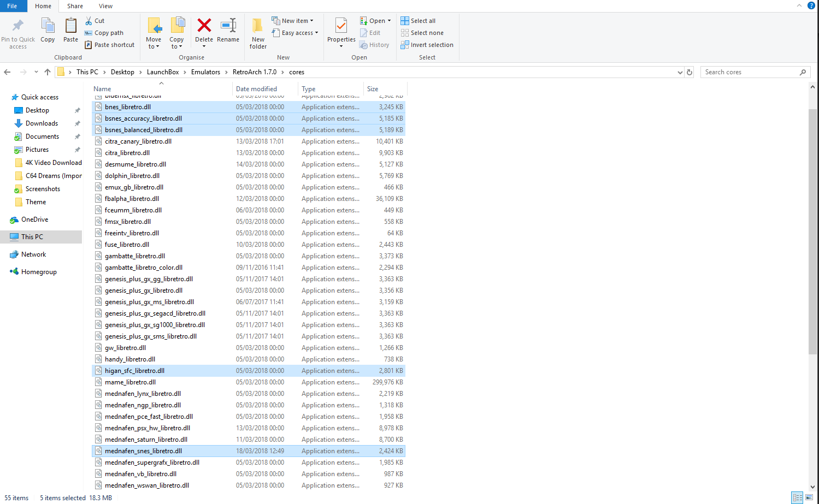Click the red Delete icon
This screenshot has height=504, width=819.
204,25
